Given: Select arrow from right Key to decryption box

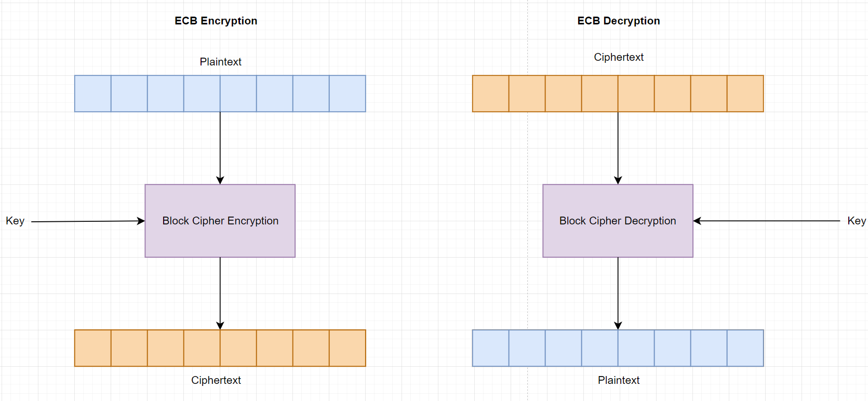Looking at the screenshot, I should pos(766,221).
